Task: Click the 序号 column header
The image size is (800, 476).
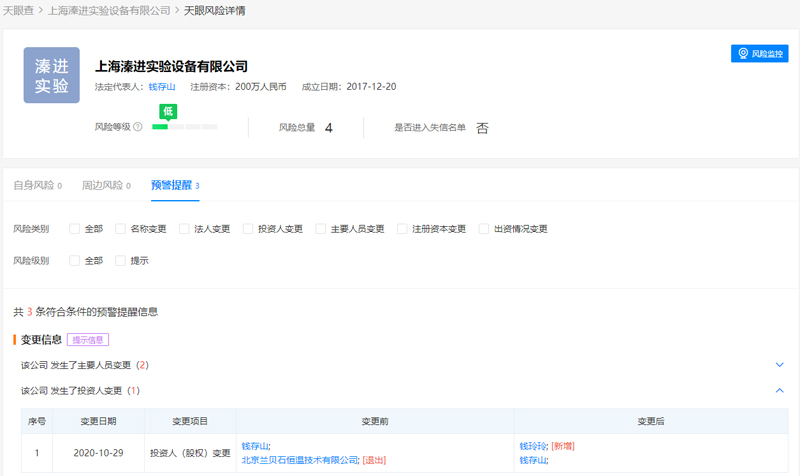Action: tap(37, 421)
